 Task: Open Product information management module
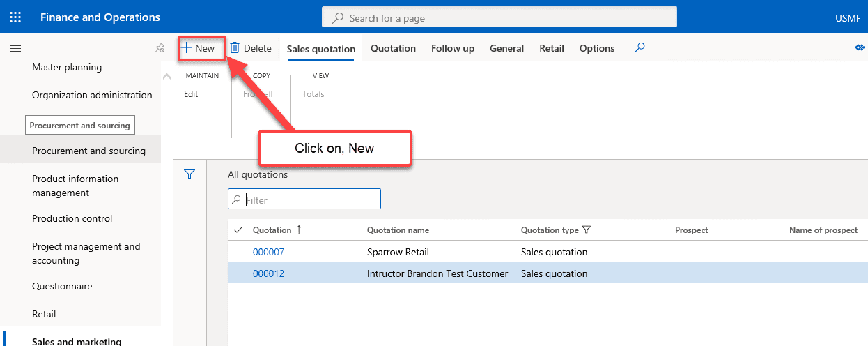pos(75,186)
